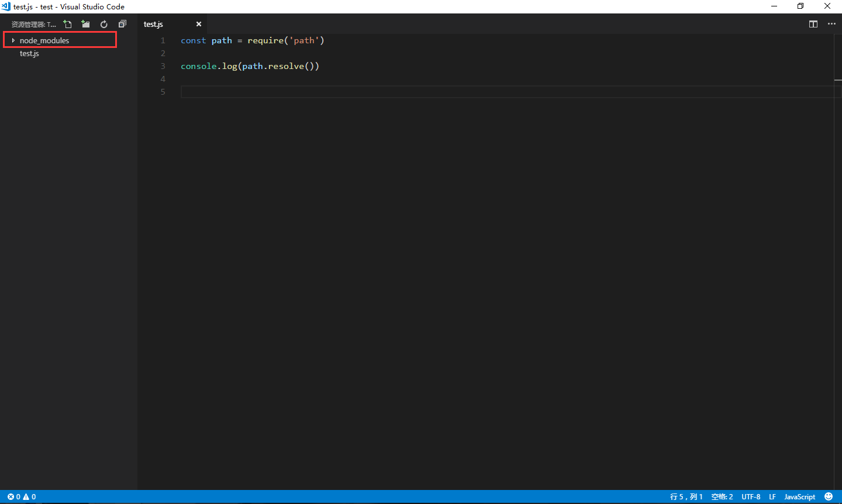
Task: Click the line and column indicator
Action: (x=686, y=496)
